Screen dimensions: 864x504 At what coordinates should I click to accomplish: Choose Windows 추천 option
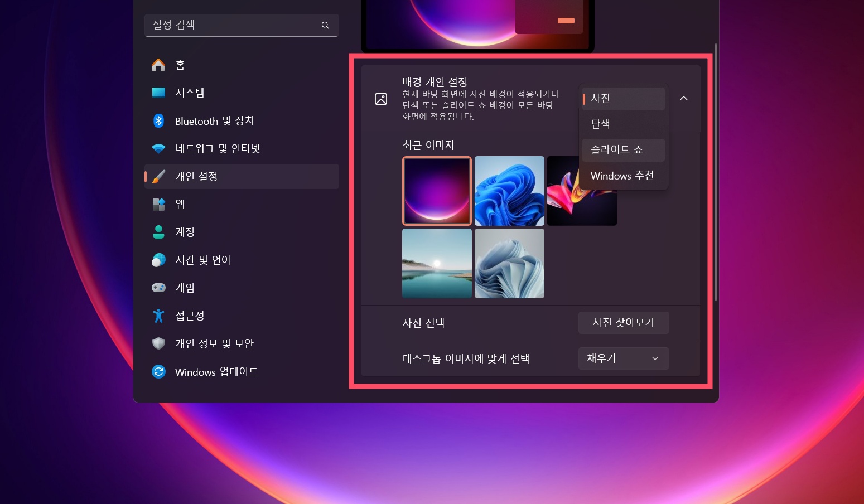click(624, 176)
